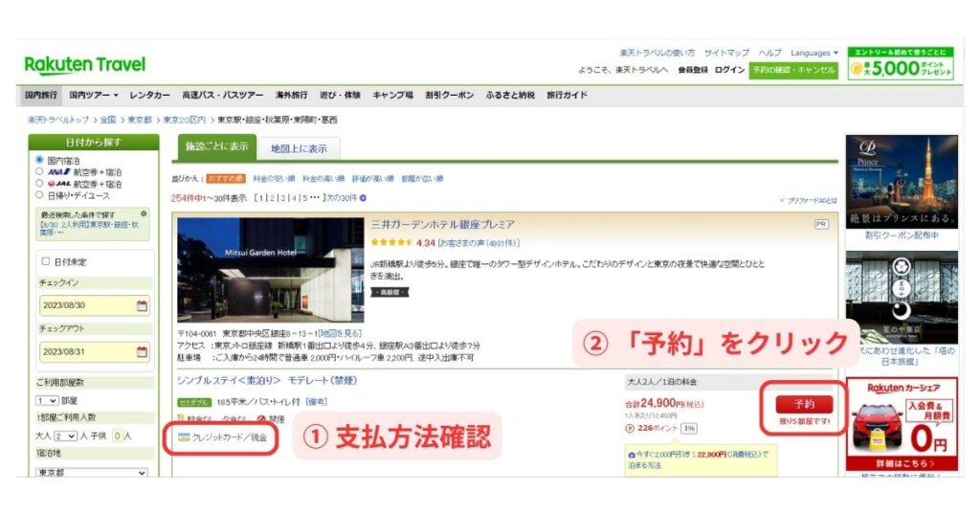Screen dimensions: 980x515
Task: Select 日帰り・デイユース radio button
Action: pos(39,195)
